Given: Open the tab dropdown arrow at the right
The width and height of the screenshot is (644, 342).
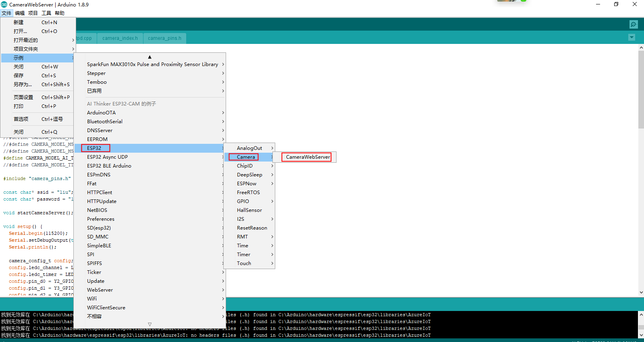Looking at the screenshot, I should click(632, 37).
